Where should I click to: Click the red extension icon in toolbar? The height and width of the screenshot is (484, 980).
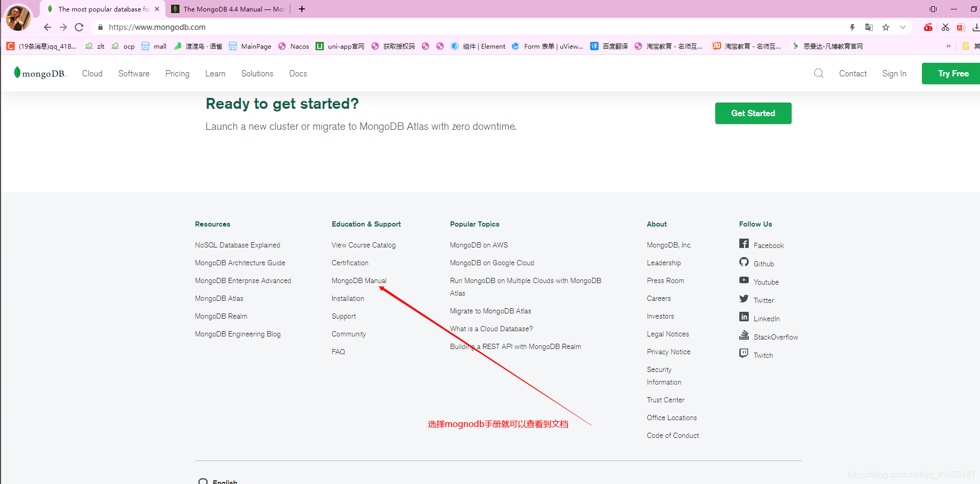point(928,27)
